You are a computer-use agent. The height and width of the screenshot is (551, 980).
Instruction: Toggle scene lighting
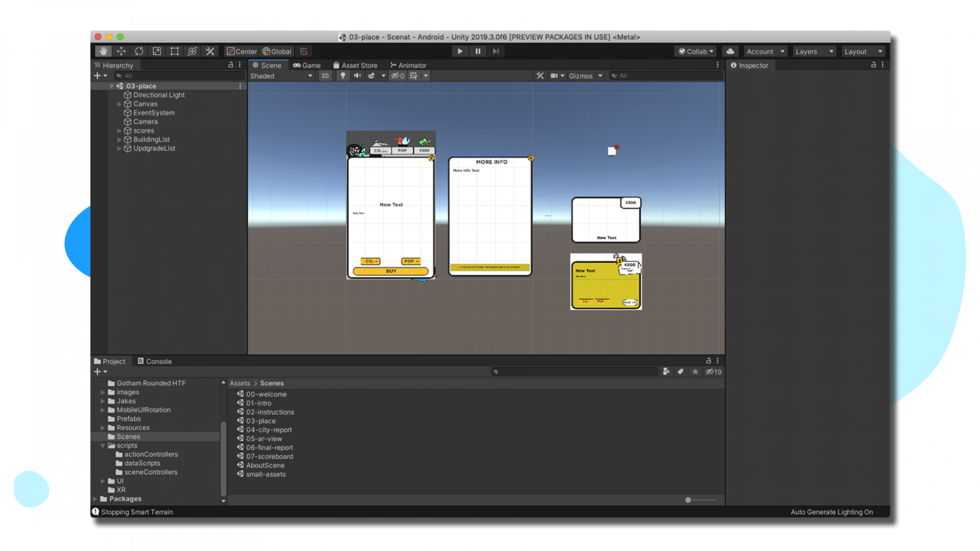(x=343, y=76)
